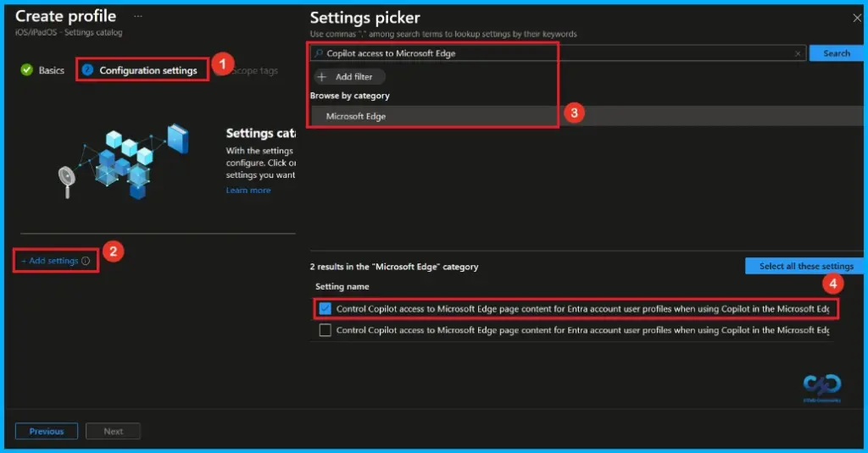Uncheck the first Control Copilot access setting
The width and height of the screenshot is (868, 453).
pos(325,309)
